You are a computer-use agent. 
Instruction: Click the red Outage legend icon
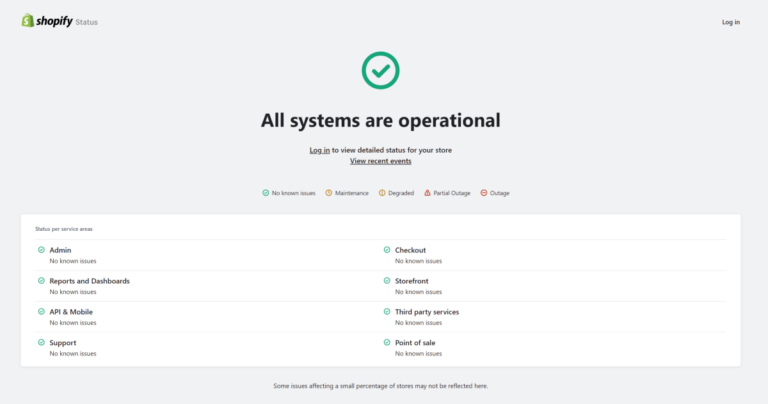tap(484, 193)
